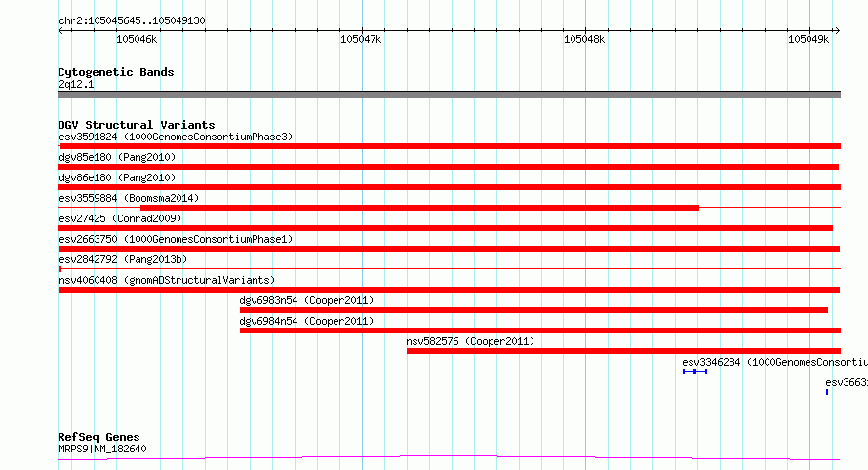Image resolution: width=868 pixels, height=470 pixels.
Task: Open the dgv6984n54 (Cooper2011) label
Action: [306, 321]
